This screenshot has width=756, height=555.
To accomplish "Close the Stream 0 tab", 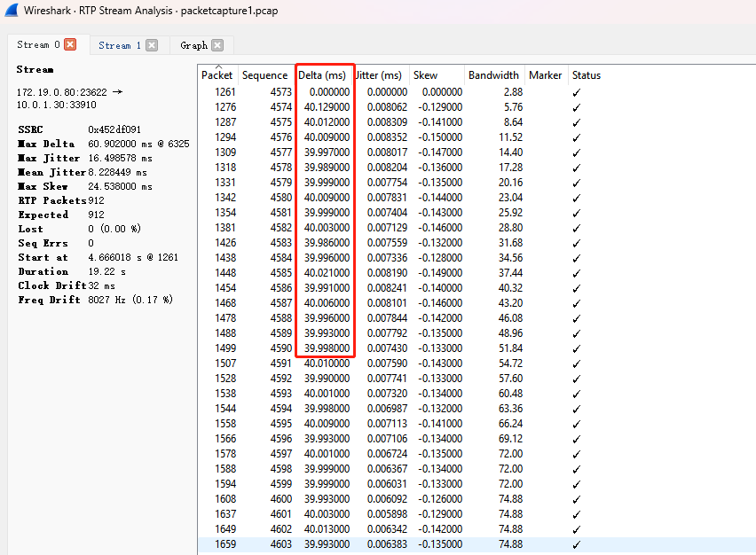I will point(70,44).
